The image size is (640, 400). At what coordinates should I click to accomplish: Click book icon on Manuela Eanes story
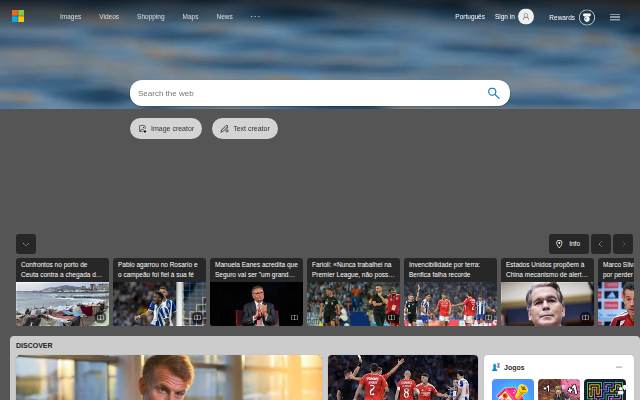294,317
